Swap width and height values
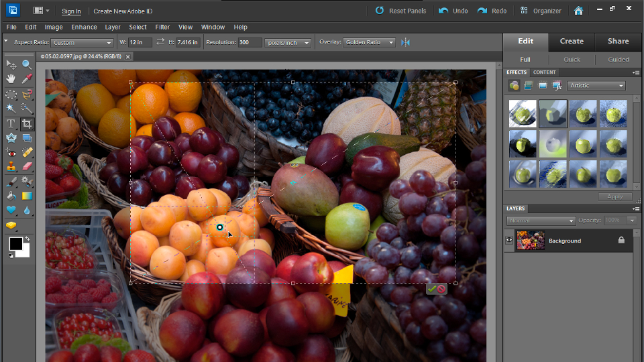Image resolution: width=644 pixels, height=362 pixels. coord(160,42)
